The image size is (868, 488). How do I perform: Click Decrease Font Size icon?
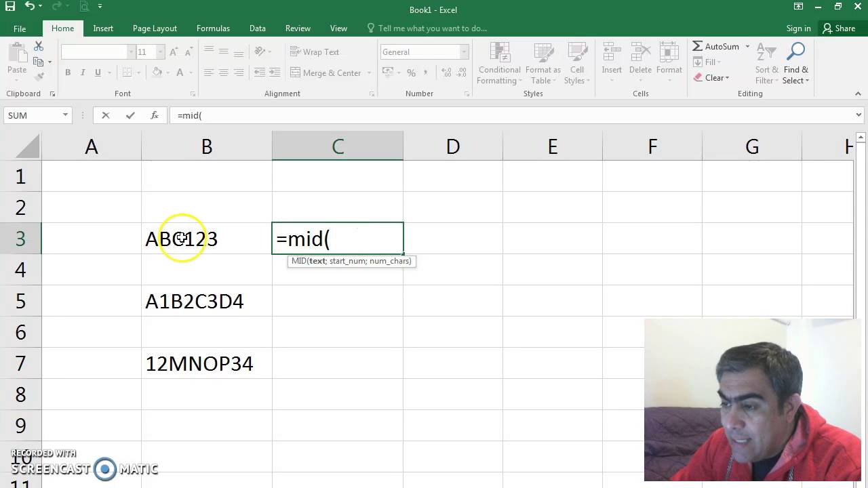point(189,52)
